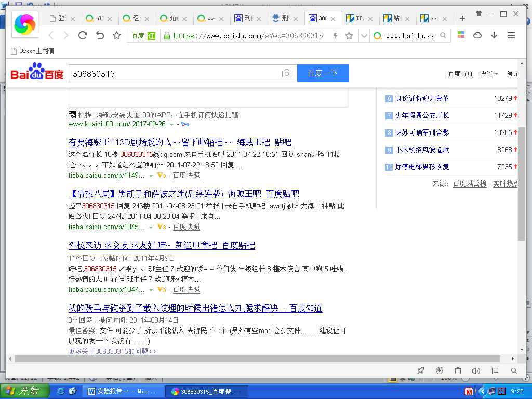Open the 设置 dropdown menu

tap(489, 74)
